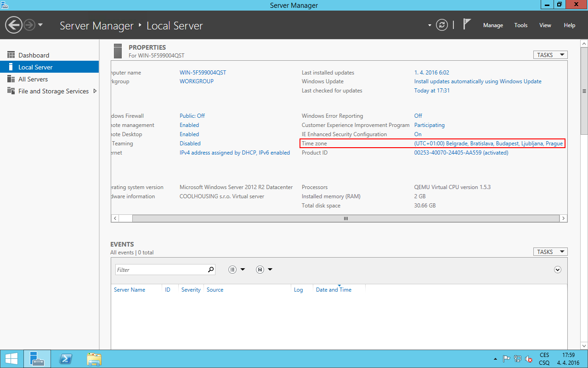Launch PowerShell from the taskbar
Viewport: 588px width, 368px height.
click(66, 359)
